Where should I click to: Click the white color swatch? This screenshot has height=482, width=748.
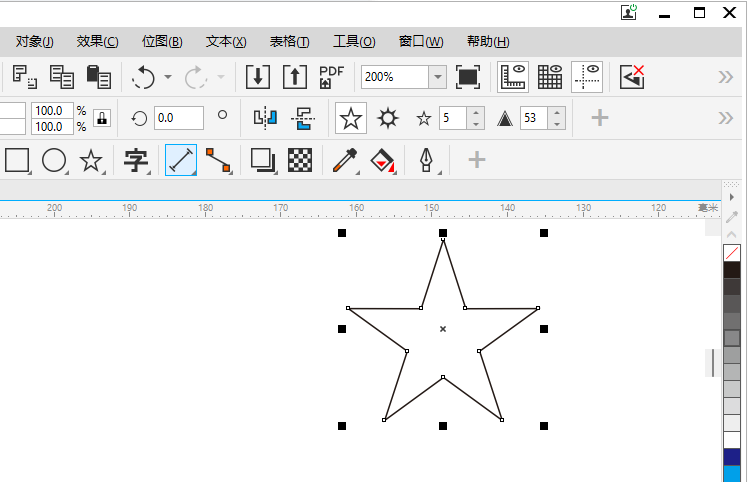(732, 440)
